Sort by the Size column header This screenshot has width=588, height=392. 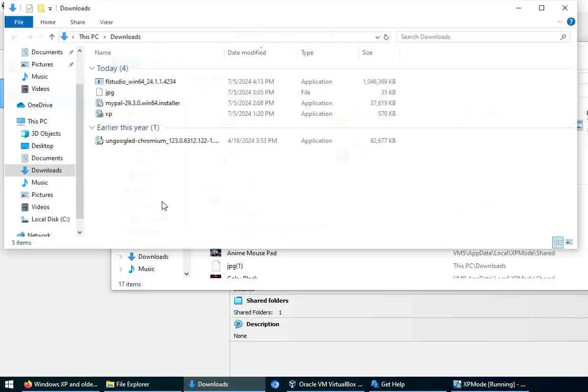pyautogui.click(x=367, y=53)
